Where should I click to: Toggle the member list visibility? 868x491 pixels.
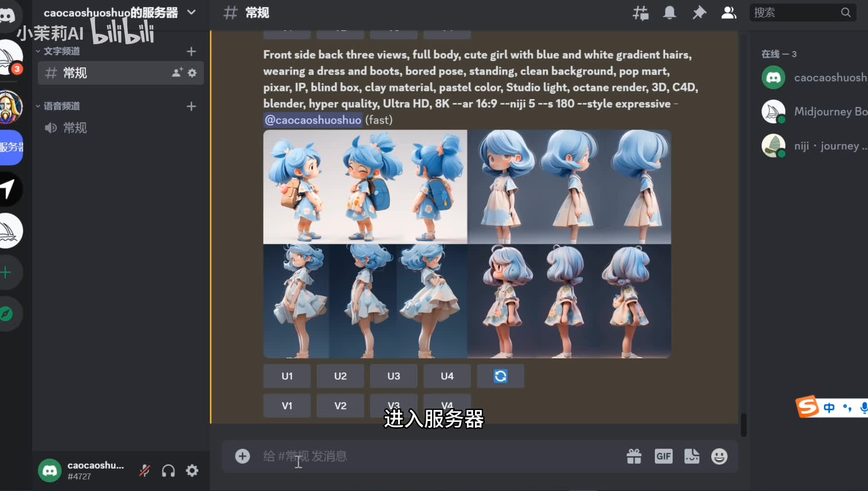pyautogui.click(x=728, y=13)
